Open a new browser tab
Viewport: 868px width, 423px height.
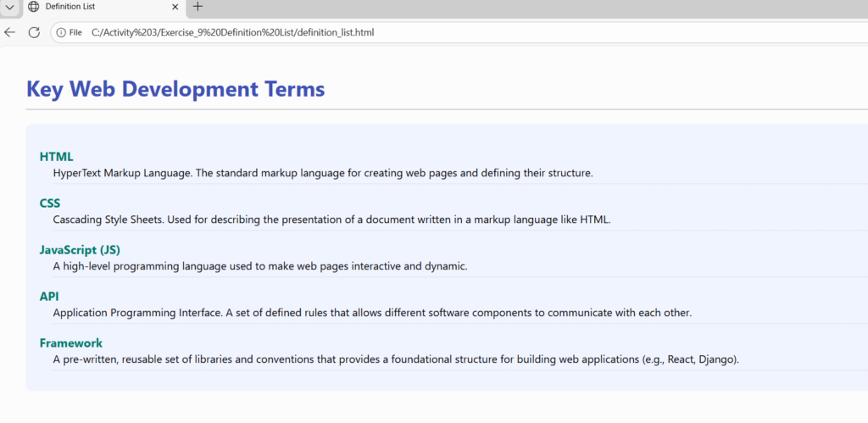pos(198,7)
